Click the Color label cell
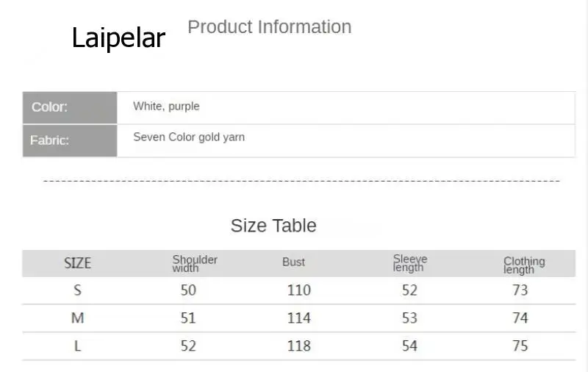This screenshot has width=588, height=372. tap(70, 107)
